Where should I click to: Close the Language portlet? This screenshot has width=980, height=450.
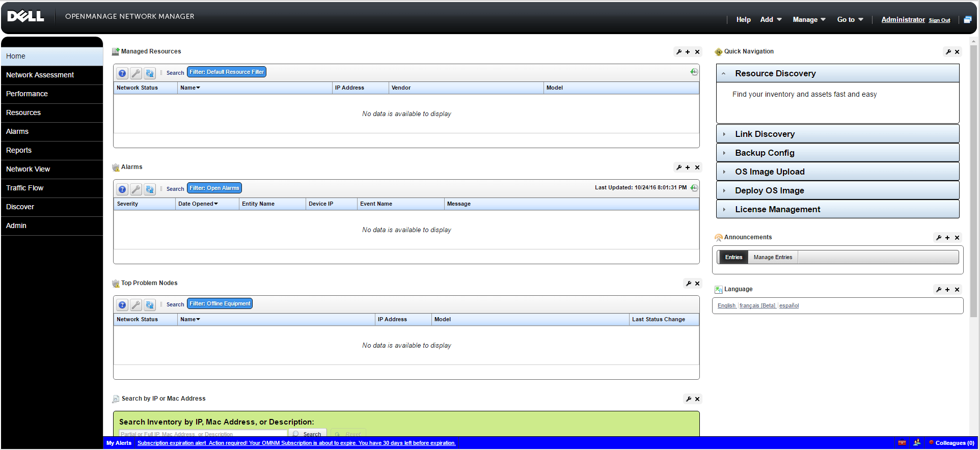(957, 290)
